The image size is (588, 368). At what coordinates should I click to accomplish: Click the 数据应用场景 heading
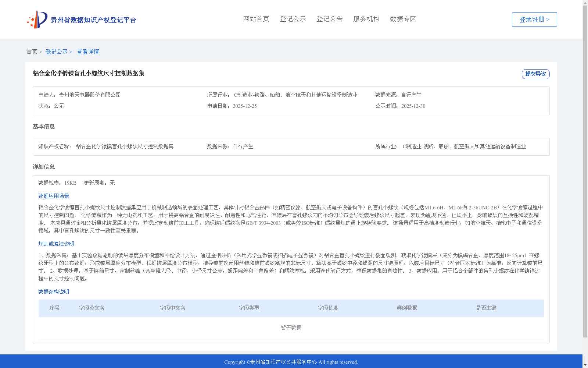54,196
